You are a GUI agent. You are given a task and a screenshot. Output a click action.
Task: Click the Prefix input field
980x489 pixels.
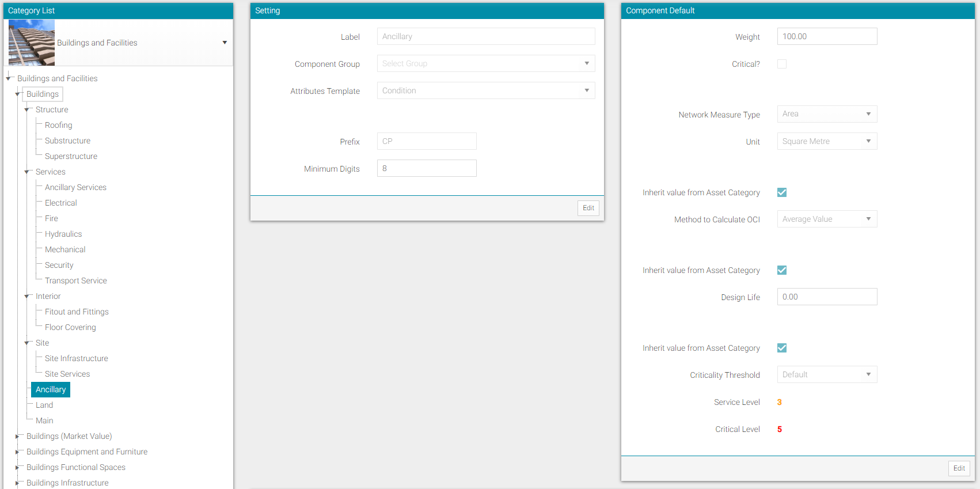pos(427,141)
